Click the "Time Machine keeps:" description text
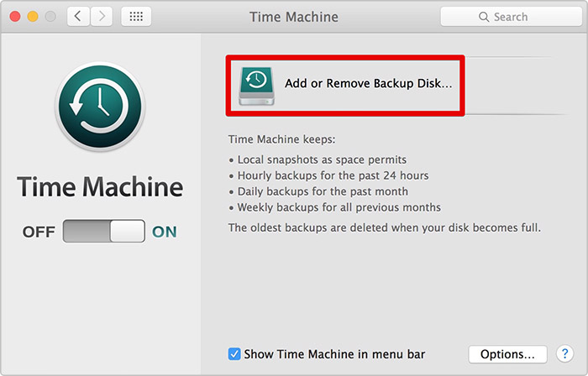Screen dimensions: 588x376 click(x=281, y=139)
